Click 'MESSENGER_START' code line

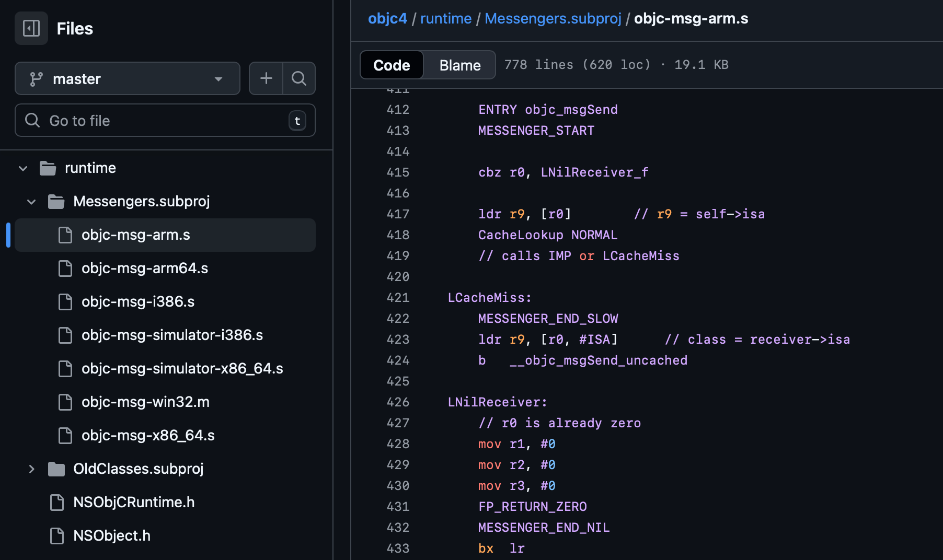pyautogui.click(x=536, y=131)
